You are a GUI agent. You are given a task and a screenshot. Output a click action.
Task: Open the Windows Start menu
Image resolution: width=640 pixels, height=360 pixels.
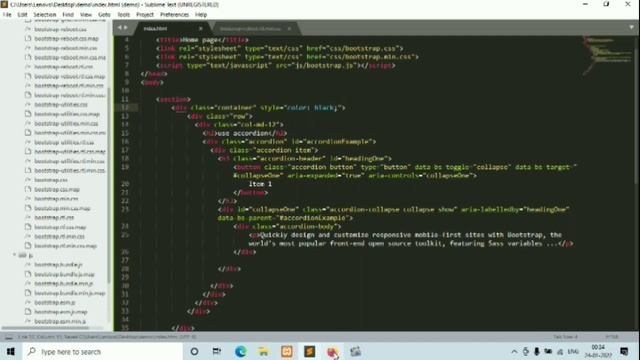[10, 351]
